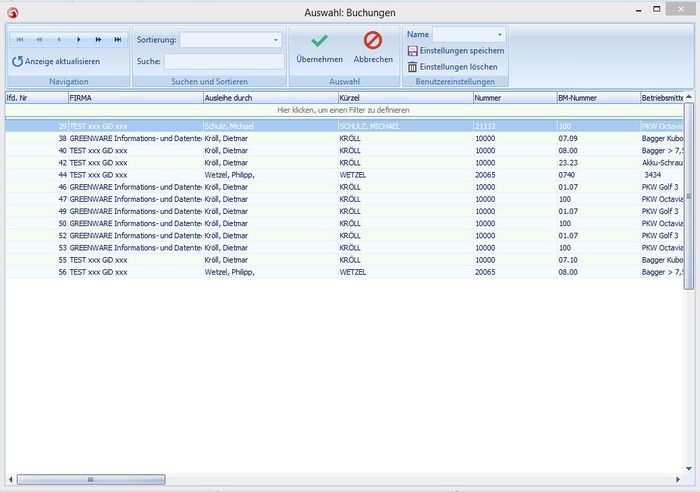Go to next record arrow

coord(79,40)
